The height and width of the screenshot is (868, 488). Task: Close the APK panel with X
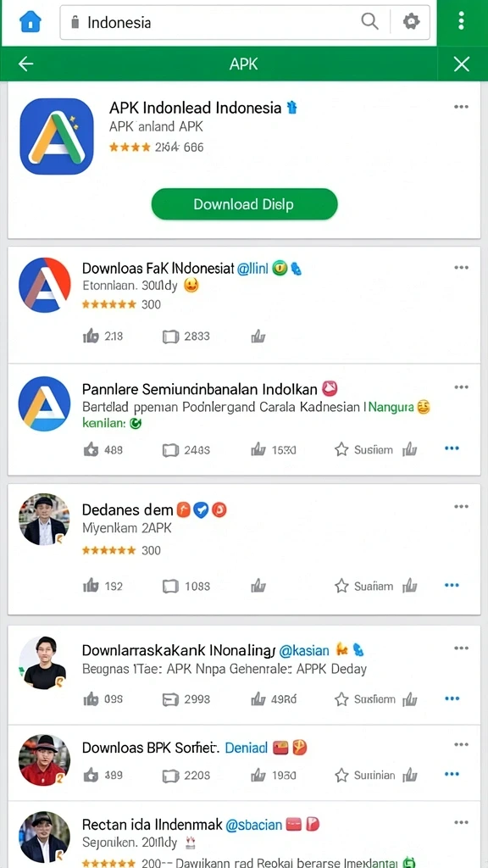(x=462, y=64)
